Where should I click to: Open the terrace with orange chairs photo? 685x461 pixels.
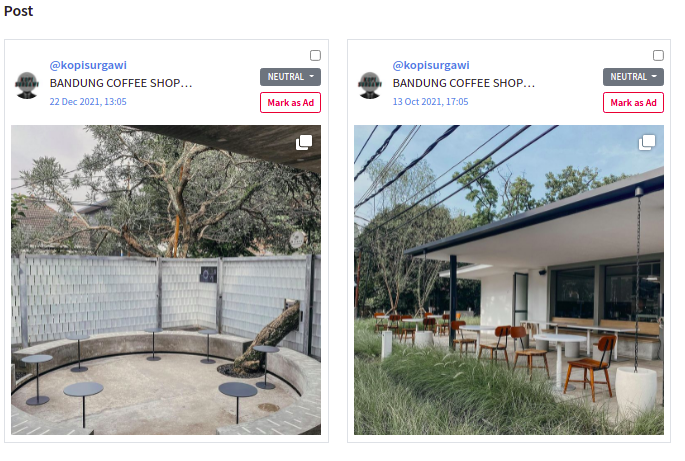click(x=509, y=280)
